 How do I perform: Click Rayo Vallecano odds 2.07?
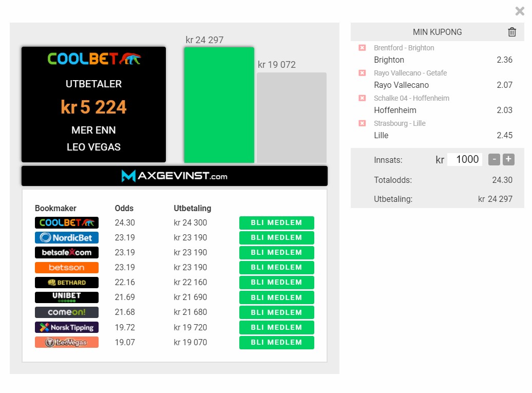(x=504, y=85)
